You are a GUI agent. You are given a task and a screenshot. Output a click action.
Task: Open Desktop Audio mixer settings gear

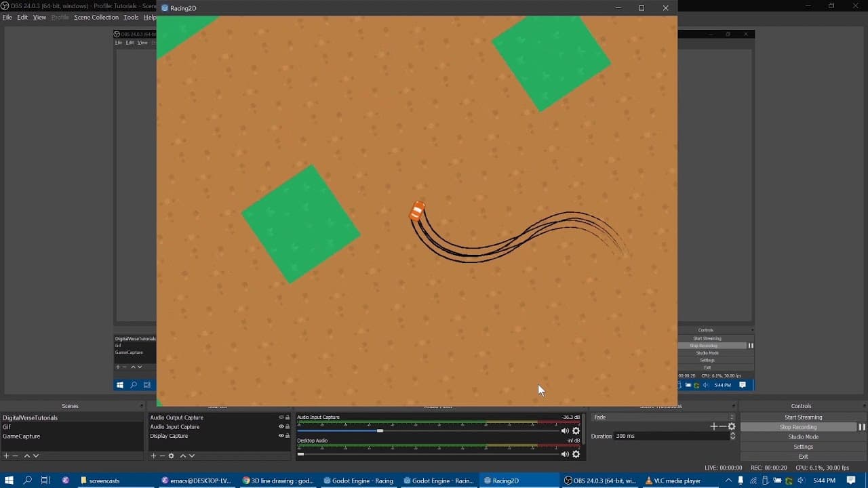click(576, 454)
